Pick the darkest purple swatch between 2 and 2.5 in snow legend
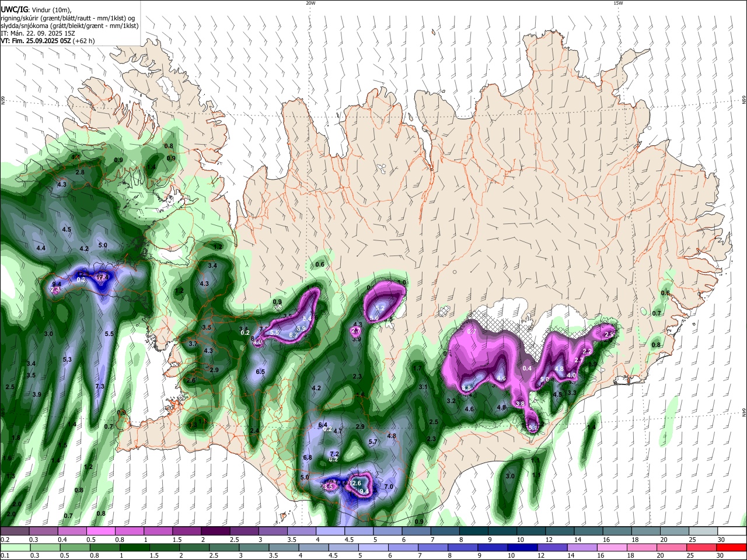 tap(215, 531)
